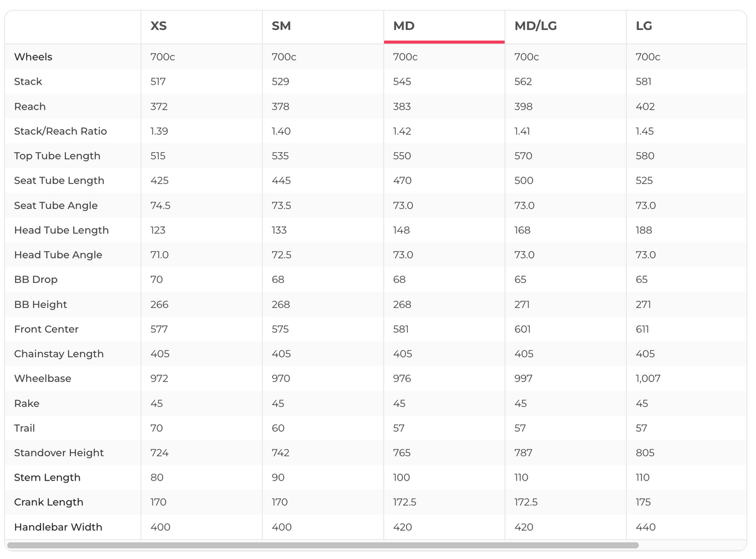Select the XS size column header

[159, 26]
